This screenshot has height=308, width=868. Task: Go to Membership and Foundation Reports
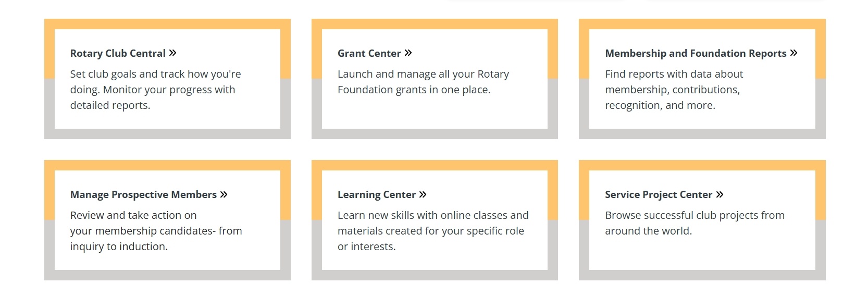(696, 53)
